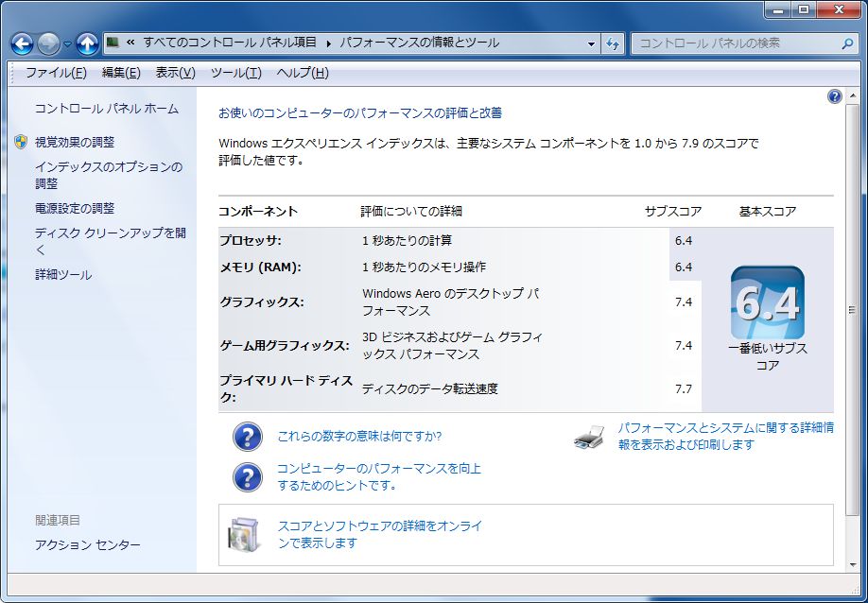Open ディスク クリーンアップを開く link
Viewport: 868px width, 603px height.
coord(111,241)
